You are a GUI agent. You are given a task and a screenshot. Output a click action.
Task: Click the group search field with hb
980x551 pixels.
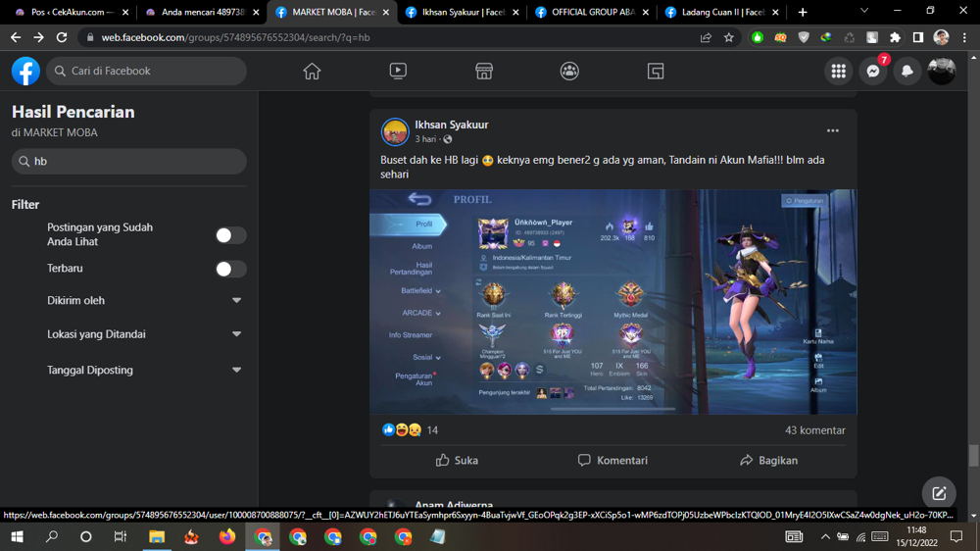[x=128, y=162]
